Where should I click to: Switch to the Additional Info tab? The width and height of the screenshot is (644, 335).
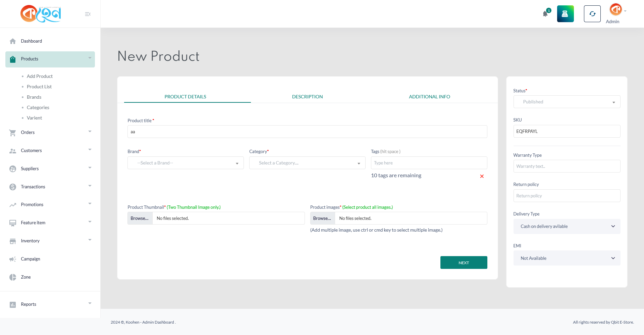(x=429, y=97)
